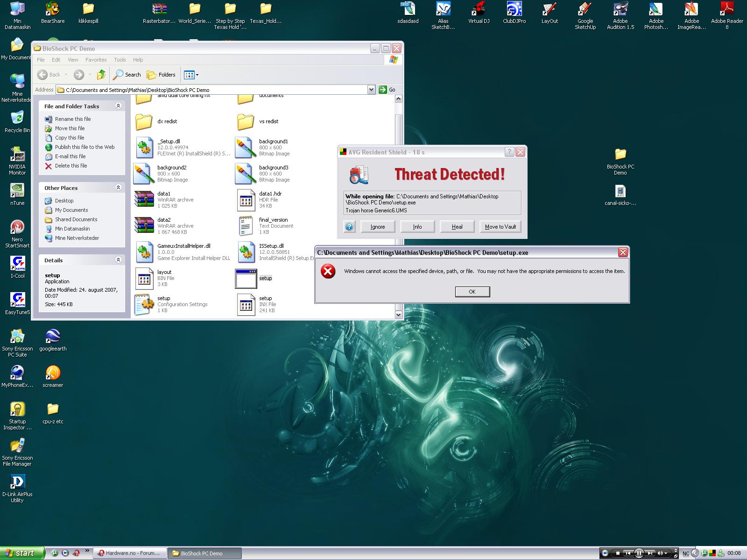
Task: Click Stop in taskbar media player
Action: (x=617, y=553)
